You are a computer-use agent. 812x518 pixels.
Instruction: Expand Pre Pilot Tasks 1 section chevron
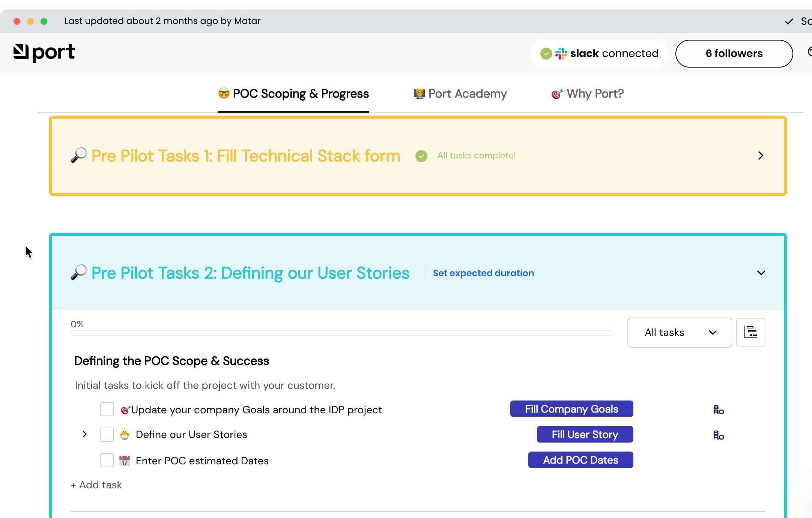tap(761, 156)
